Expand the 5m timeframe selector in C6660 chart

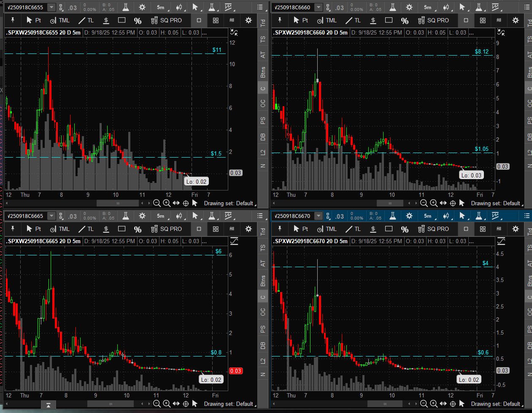(428, 7)
